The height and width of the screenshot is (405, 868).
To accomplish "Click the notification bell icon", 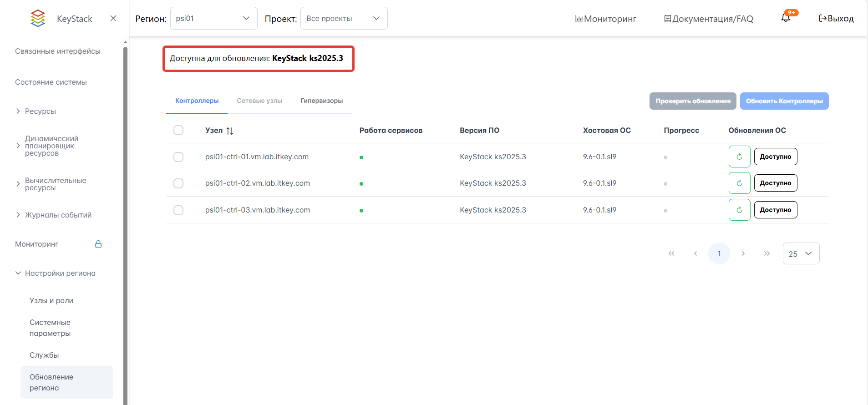I will 786,18.
